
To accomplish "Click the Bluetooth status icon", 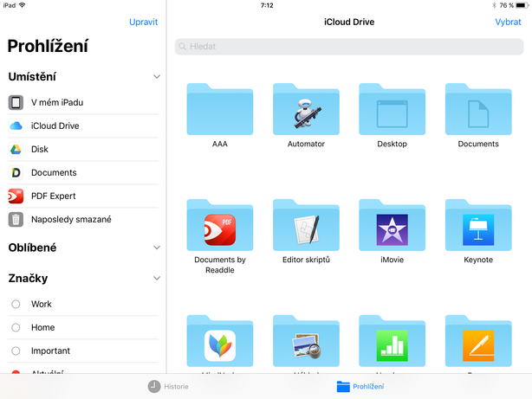I will click(494, 5).
